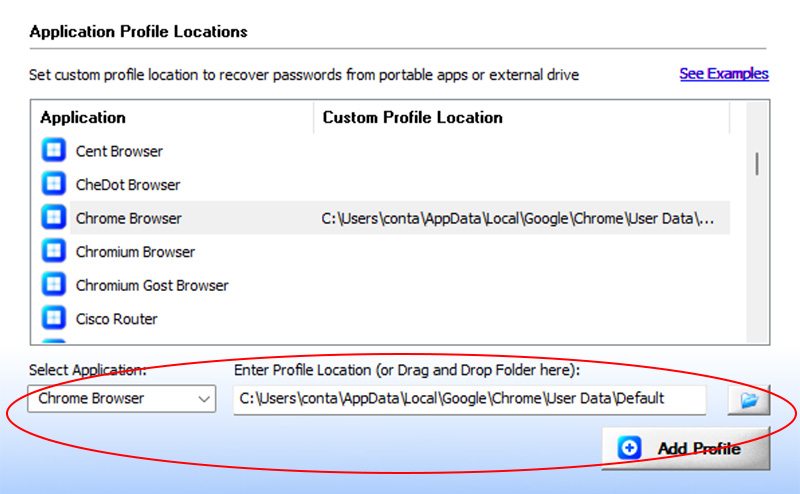Click the Chrome Browser row icon

pos(54,217)
